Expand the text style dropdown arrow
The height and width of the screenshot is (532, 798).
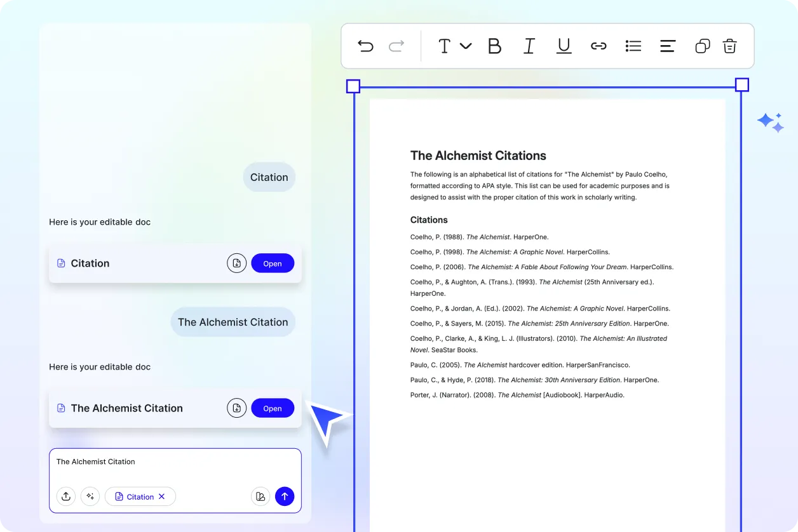click(466, 46)
